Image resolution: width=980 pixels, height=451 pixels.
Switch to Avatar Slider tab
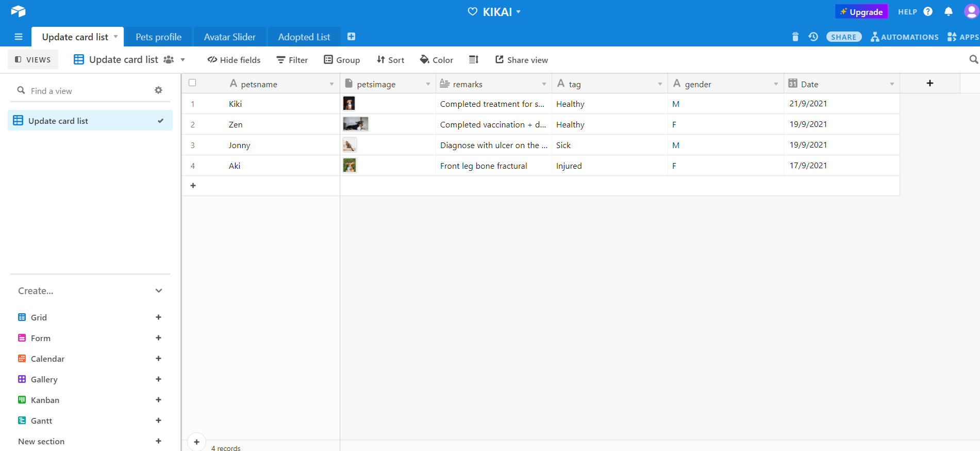pos(230,37)
